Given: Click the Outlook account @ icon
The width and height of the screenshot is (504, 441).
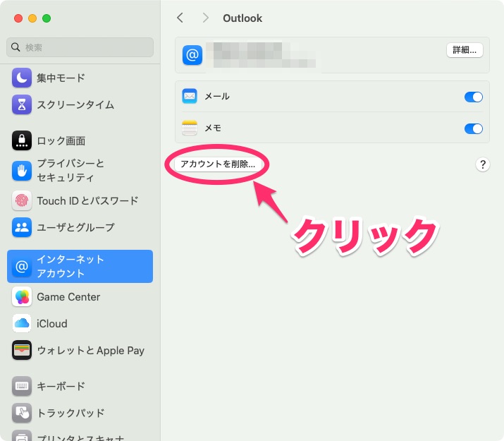Looking at the screenshot, I should (192, 55).
